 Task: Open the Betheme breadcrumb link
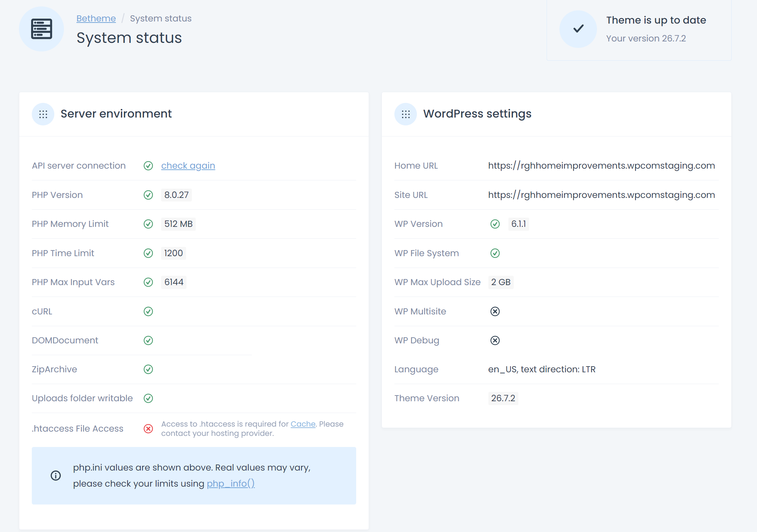(x=96, y=19)
